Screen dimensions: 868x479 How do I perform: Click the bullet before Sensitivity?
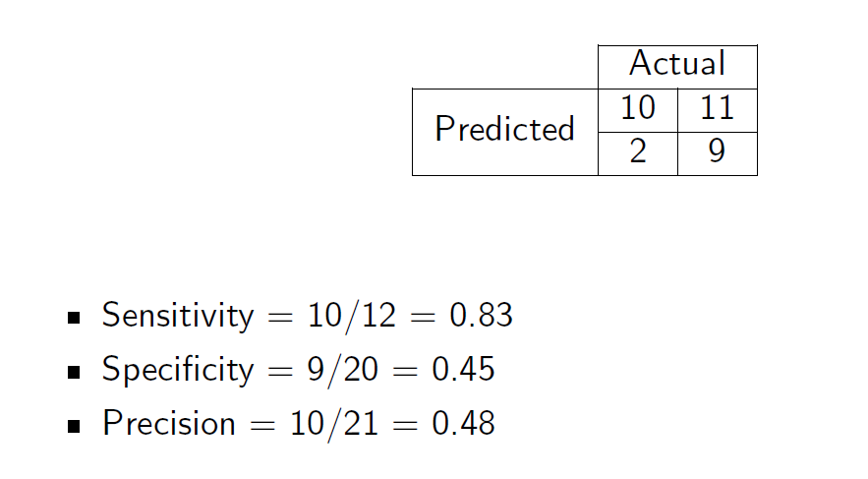pyautogui.click(x=74, y=318)
